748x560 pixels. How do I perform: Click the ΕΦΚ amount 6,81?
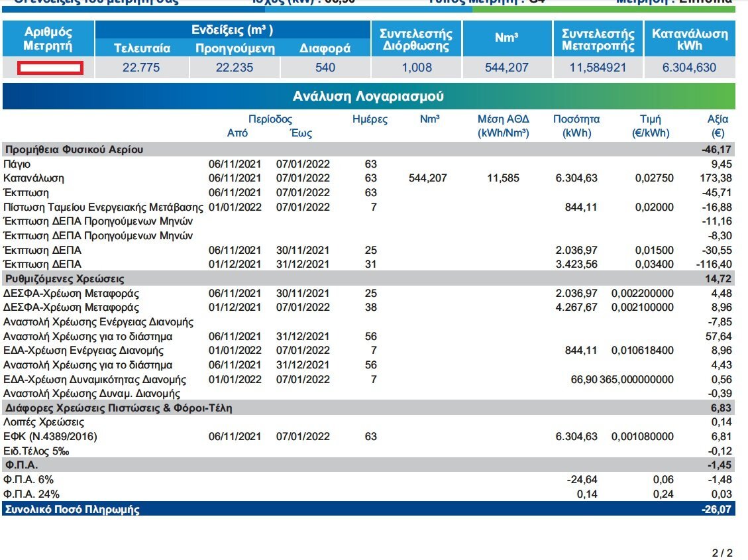pos(721,437)
